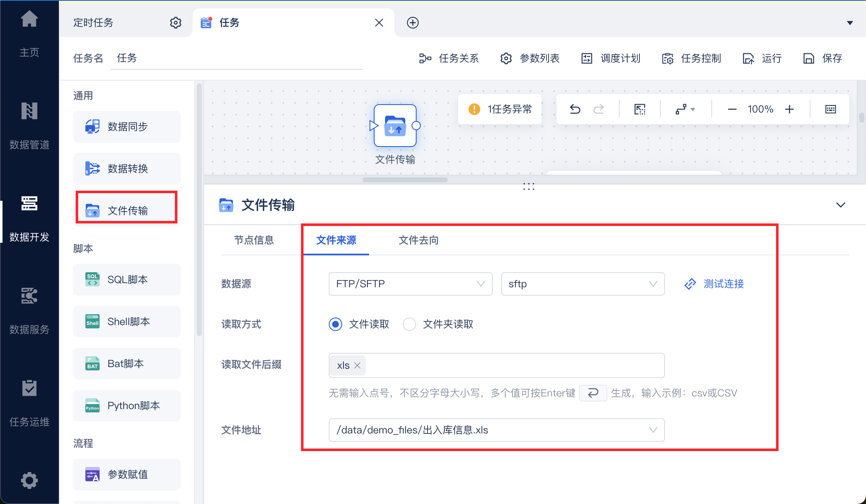Click the fit-to-canvas icon in toolbar
Screen dimensions: 866x504
639,109
